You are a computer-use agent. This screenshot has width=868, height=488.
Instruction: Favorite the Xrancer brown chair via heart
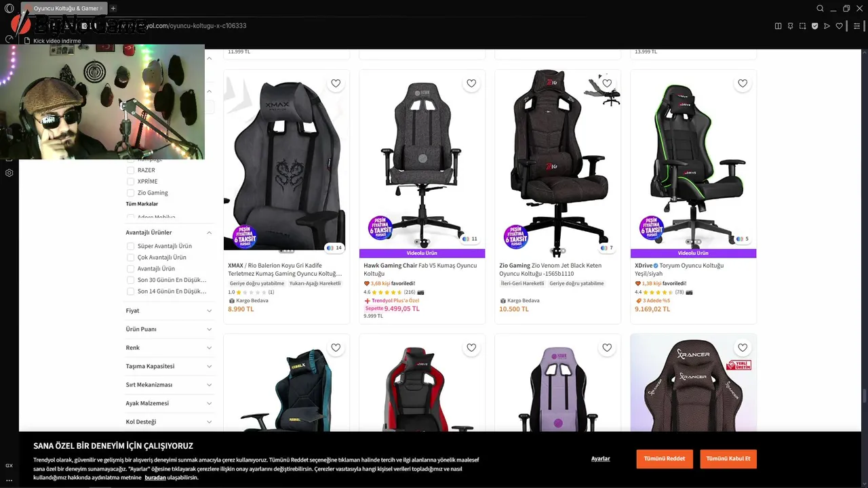743,348
